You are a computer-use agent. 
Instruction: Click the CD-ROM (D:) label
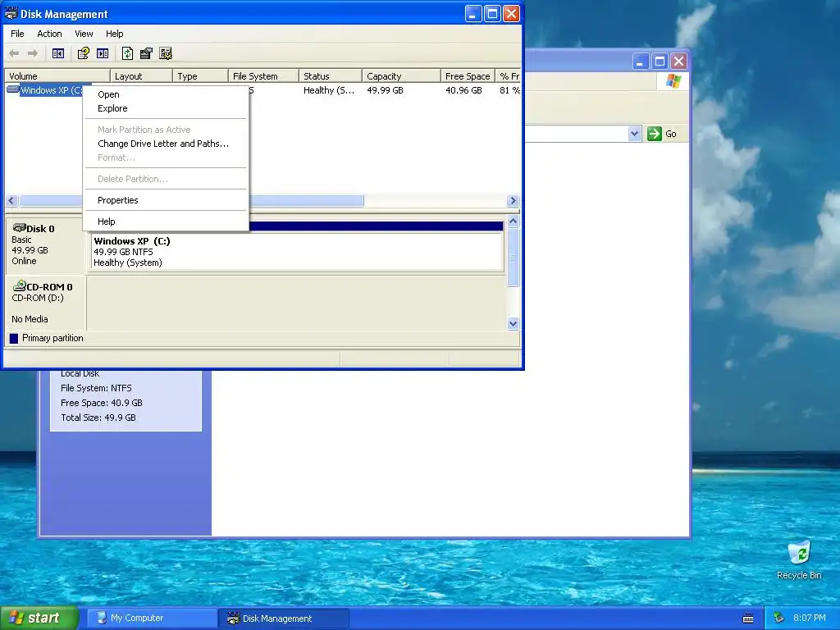pyautogui.click(x=38, y=298)
